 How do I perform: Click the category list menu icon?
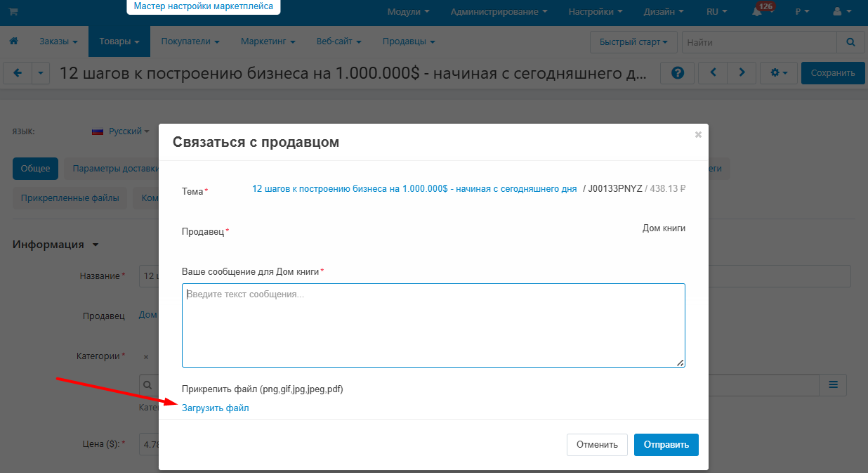click(x=833, y=384)
